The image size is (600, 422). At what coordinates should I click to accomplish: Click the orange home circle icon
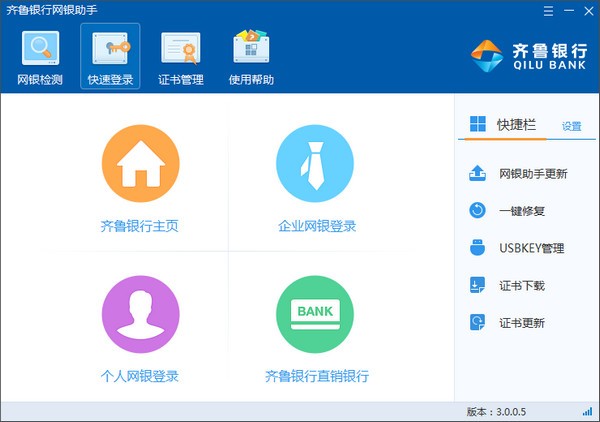140,163
